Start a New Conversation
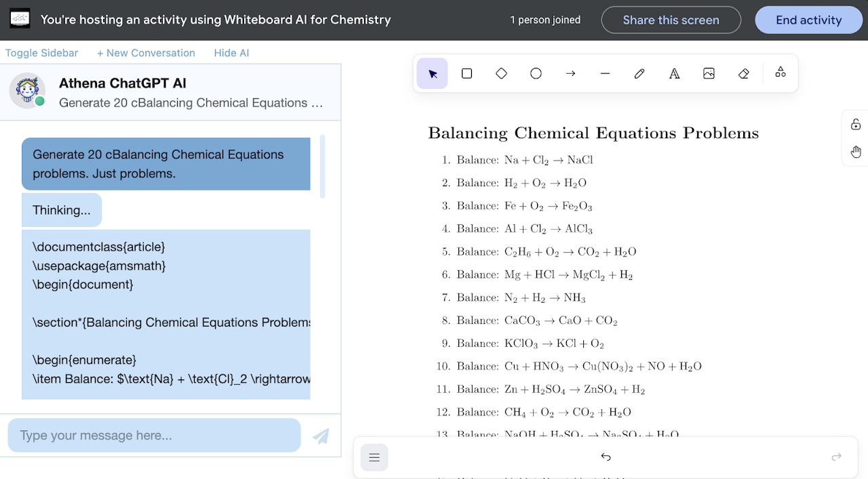 click(146, 53)
